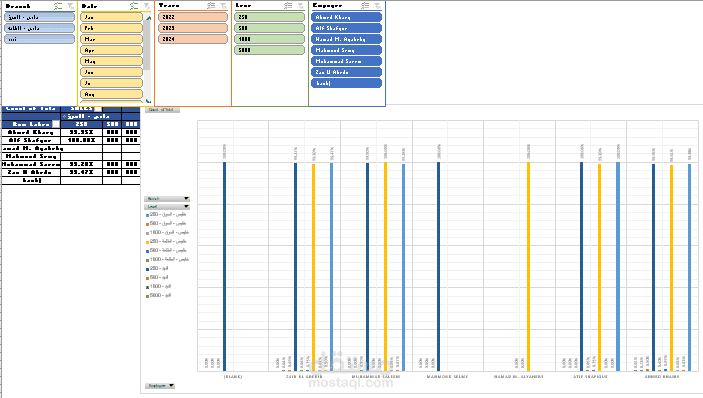Screen dimensions: 703x398
Task: Click the Date slicer scroll-down arrow
Action: pyautogui.click(x=148, y=100)
